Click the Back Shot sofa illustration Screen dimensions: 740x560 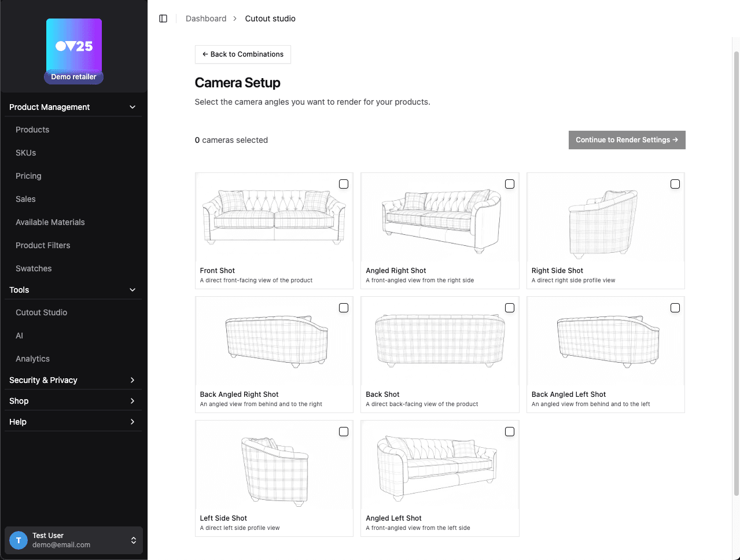pos(440,341)
